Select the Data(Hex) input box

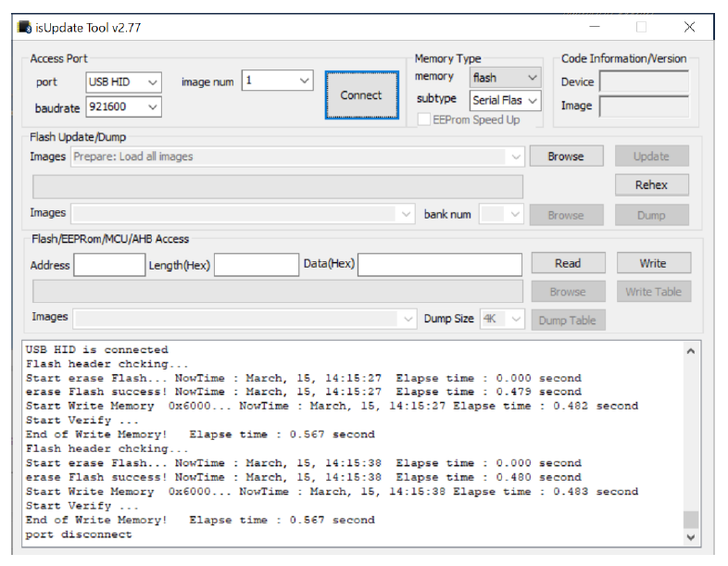[439, 265]
